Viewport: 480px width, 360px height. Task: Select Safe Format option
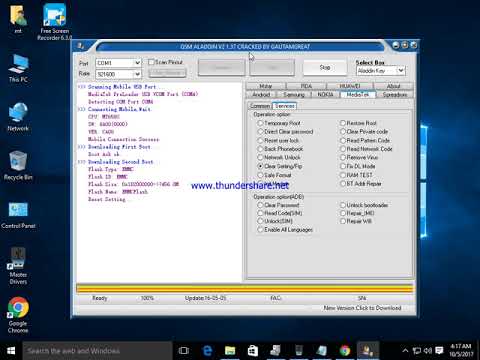coord(260,175)
